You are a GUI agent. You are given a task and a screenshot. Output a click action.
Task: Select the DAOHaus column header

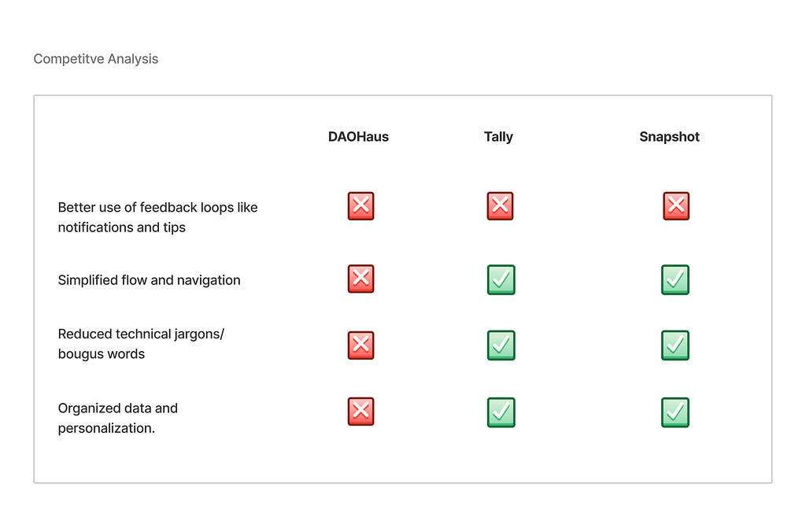click(358, 137)
